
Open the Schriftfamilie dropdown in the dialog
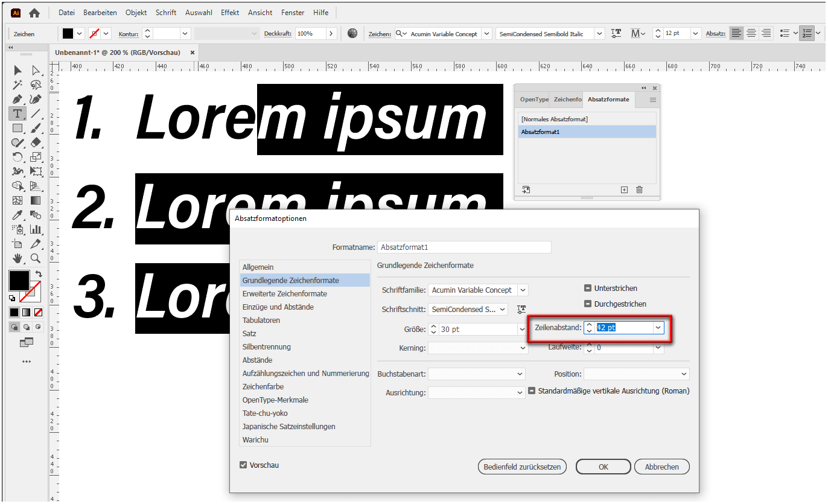click(523, 290)
